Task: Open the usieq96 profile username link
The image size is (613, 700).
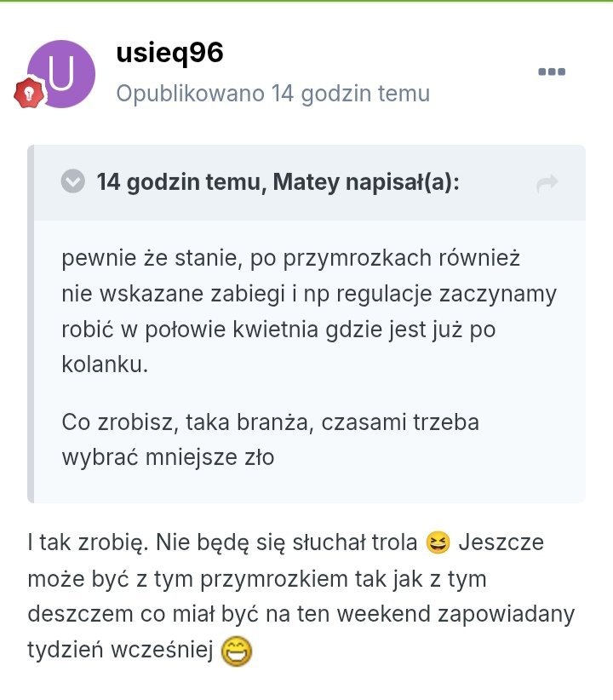Action: click(169, 53)
